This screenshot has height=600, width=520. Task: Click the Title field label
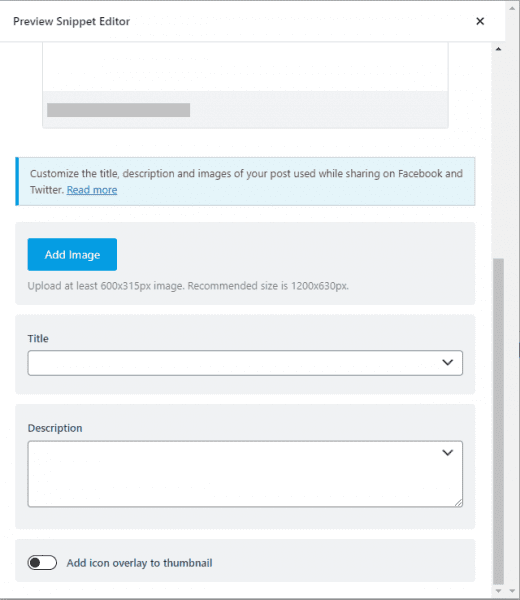coord(38,338)
